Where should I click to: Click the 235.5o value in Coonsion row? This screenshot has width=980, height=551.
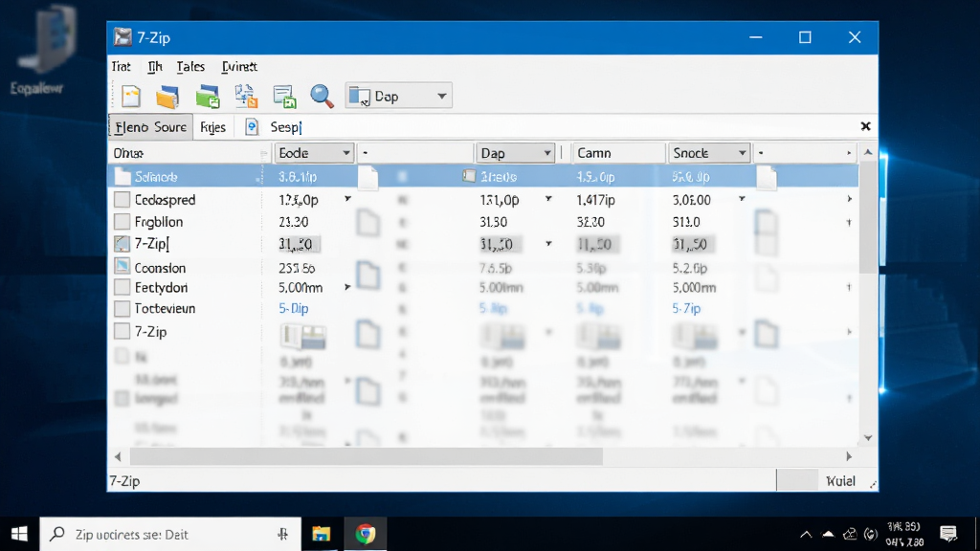pyautogui.click(x=297, y=268)
